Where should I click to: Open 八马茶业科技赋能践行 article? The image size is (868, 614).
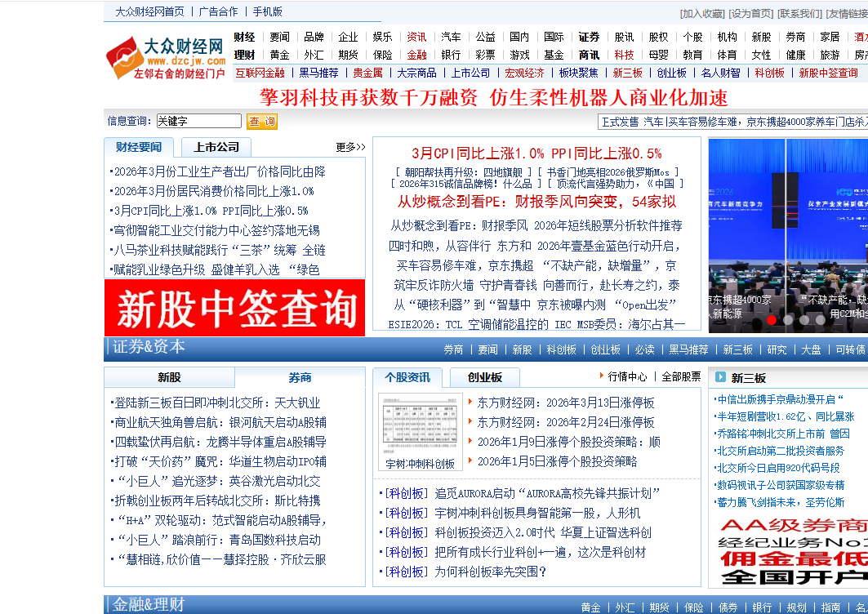[x=218, y=250]
